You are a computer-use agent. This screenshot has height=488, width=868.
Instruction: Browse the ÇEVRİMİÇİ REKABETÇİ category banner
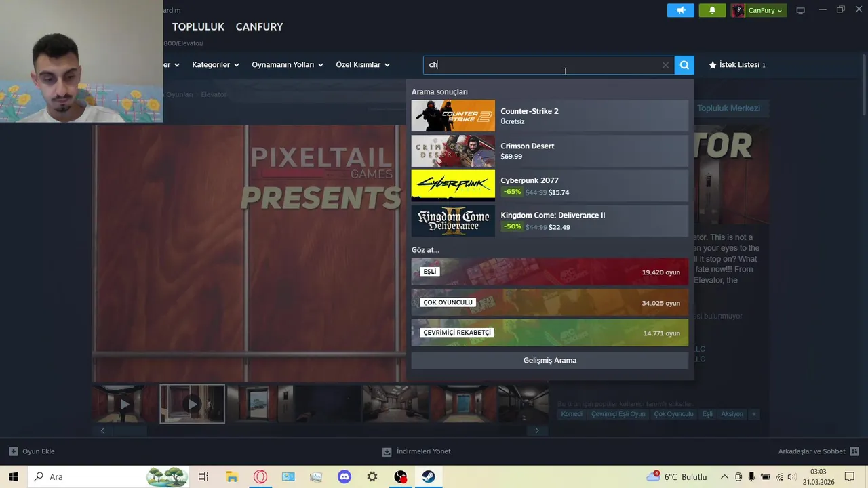click(x=550, y=333)
